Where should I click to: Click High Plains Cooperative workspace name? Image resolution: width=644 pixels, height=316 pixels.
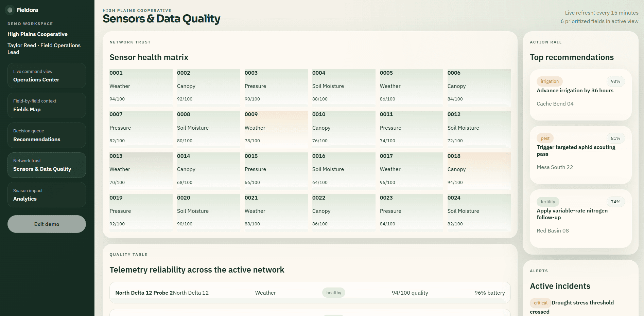tap(37, 34)
